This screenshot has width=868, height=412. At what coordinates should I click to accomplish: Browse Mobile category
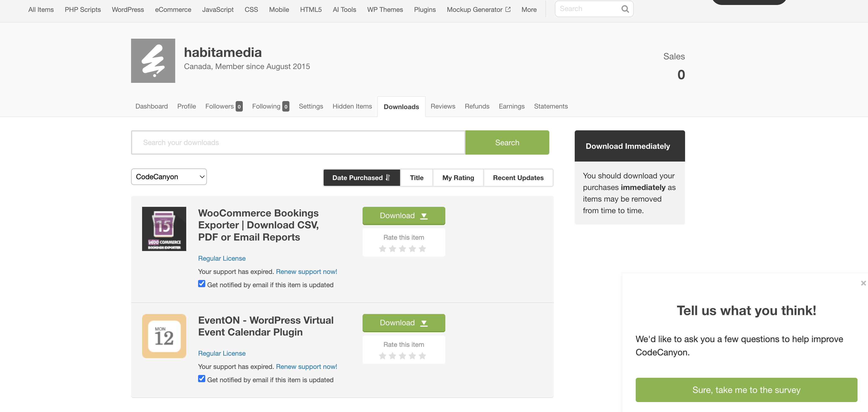click(x=279, y=9)
